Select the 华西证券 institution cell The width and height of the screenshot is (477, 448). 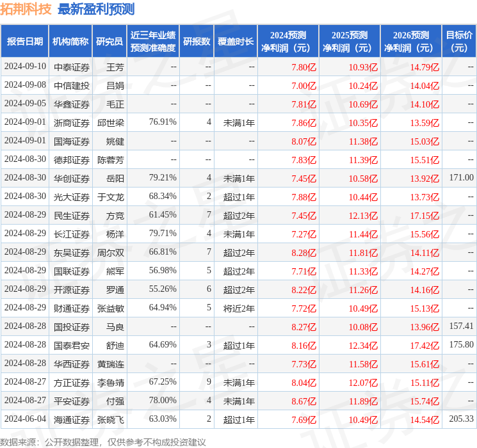coord(72,364)
